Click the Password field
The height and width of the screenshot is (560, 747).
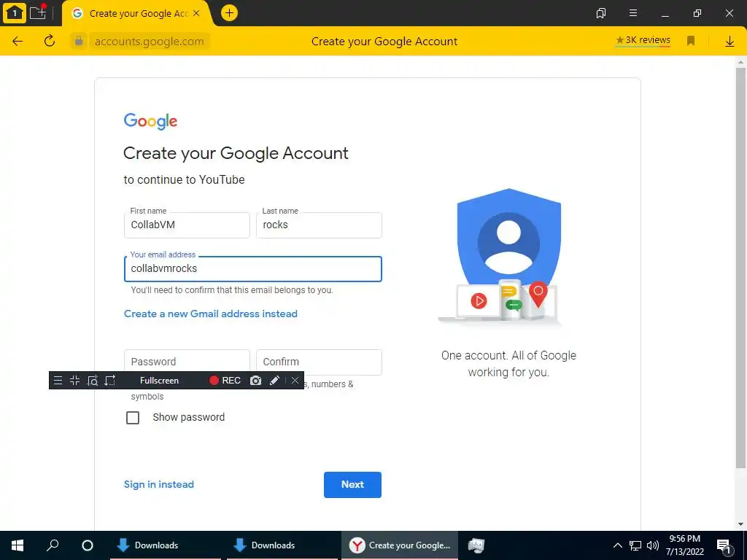[187, 362]
